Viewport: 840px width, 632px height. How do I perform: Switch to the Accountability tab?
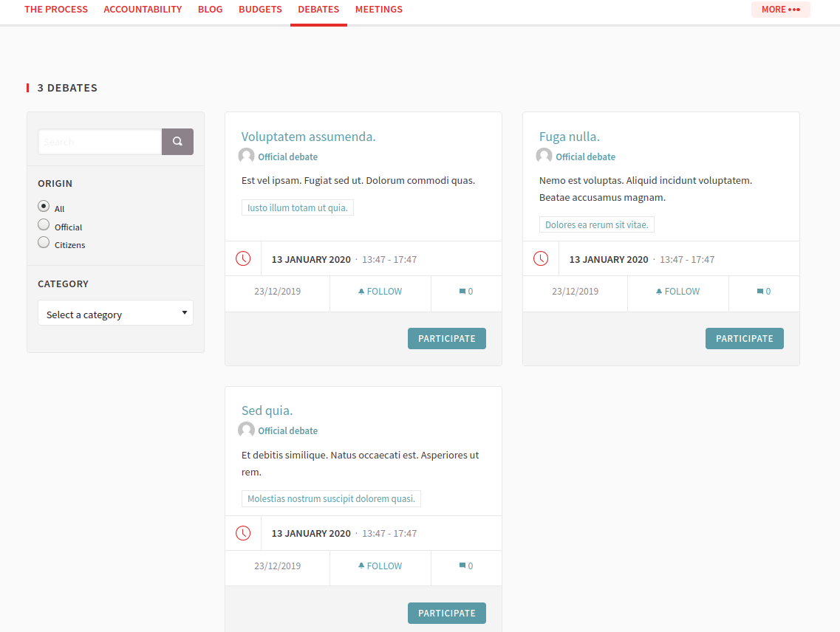point(143,10)
